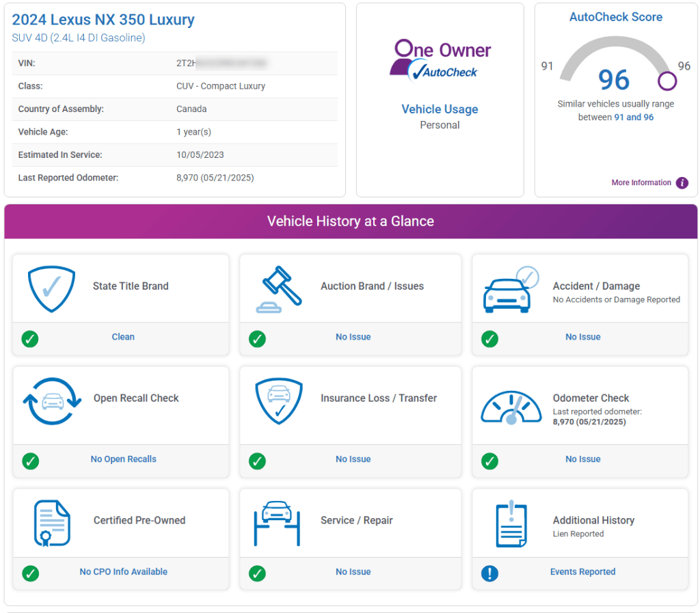
Task: Click green checkmark beside Clean status
Action: [30, 339]
